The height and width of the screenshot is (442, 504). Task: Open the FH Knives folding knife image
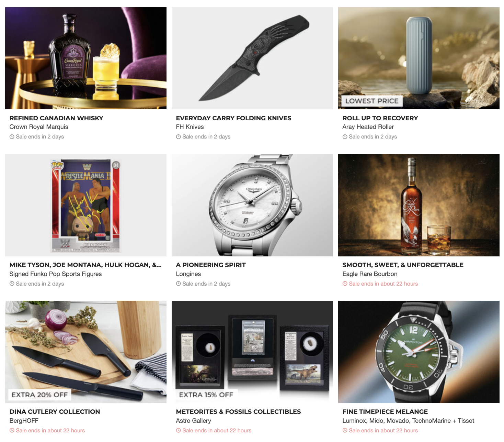tap(252, 58)
